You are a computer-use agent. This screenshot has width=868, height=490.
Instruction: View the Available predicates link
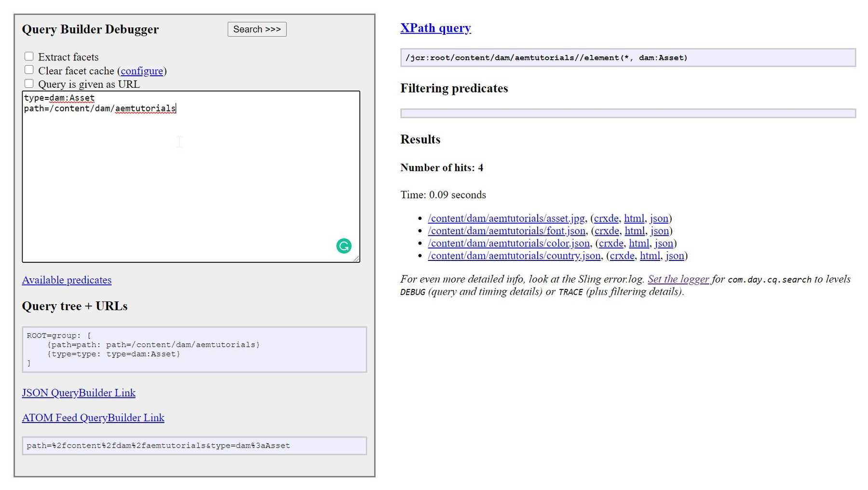[67, 280]
